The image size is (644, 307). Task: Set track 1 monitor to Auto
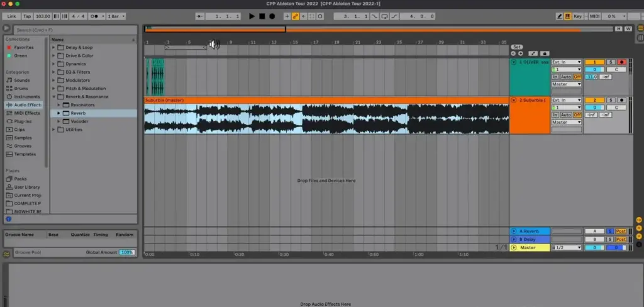(x=566, y=77)
